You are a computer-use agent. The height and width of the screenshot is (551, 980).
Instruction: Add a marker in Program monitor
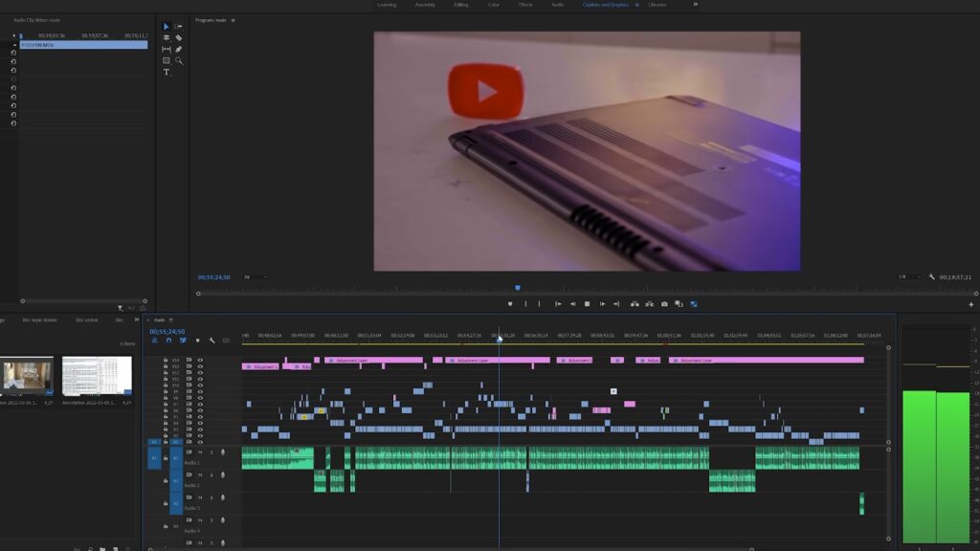(510, 304)
